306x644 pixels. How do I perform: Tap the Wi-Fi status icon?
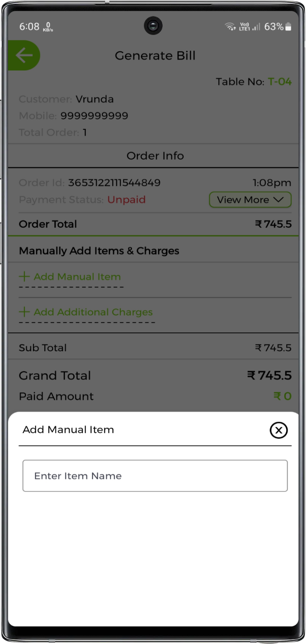230,27
